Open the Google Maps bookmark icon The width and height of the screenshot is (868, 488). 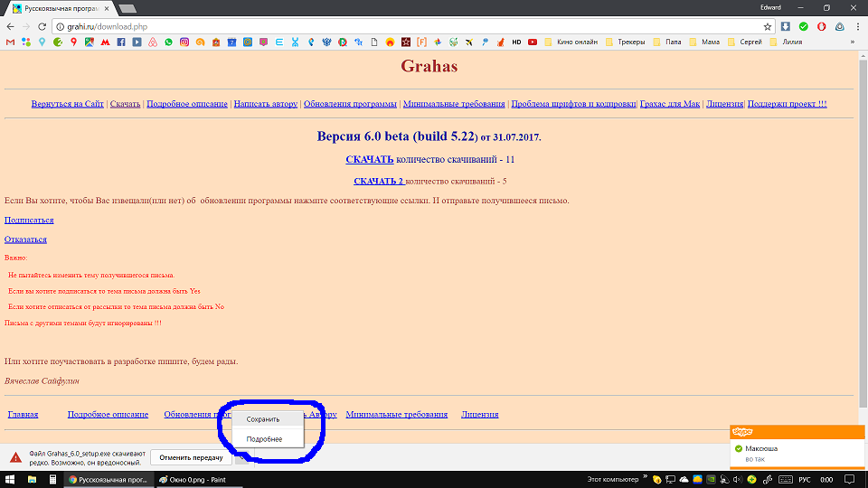[x=90, y=42]
